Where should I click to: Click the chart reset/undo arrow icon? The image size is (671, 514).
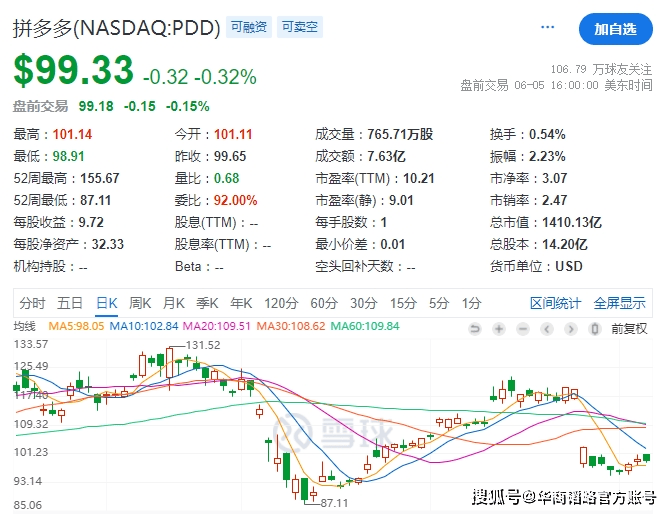475,329
